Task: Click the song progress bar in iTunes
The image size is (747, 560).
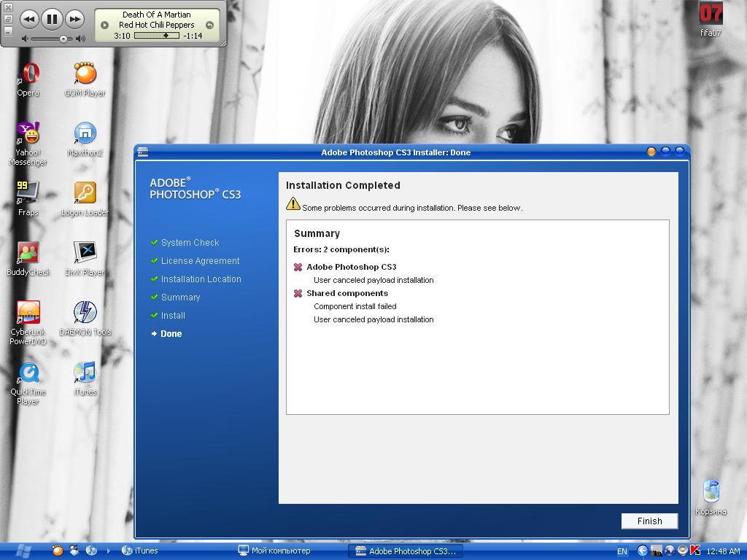Action: [x=157, y=36]
